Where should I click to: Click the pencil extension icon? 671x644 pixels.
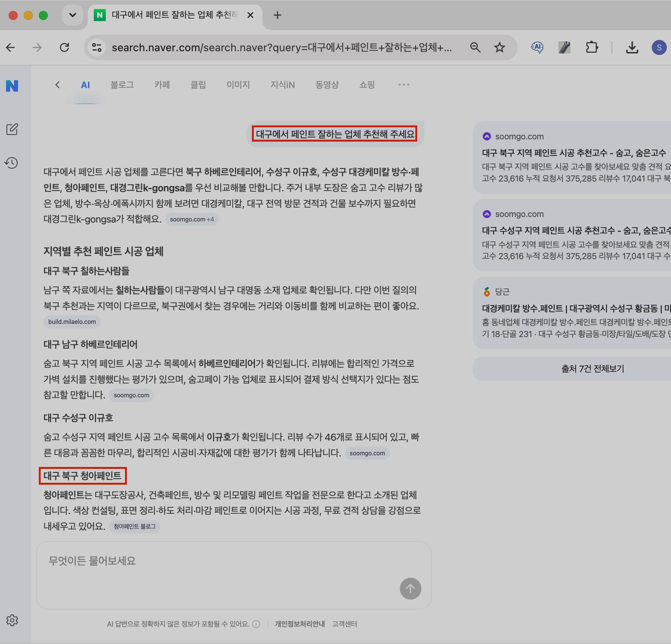click(x=564, y=47)
